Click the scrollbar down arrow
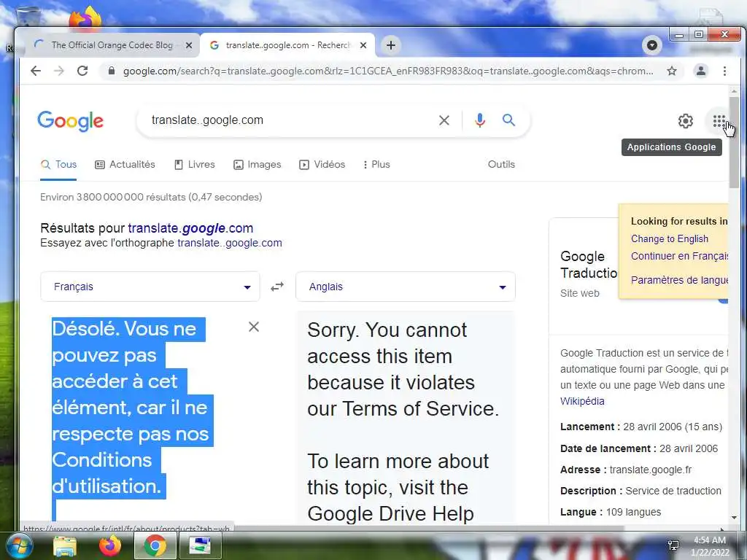 click(x=734, y=518)
